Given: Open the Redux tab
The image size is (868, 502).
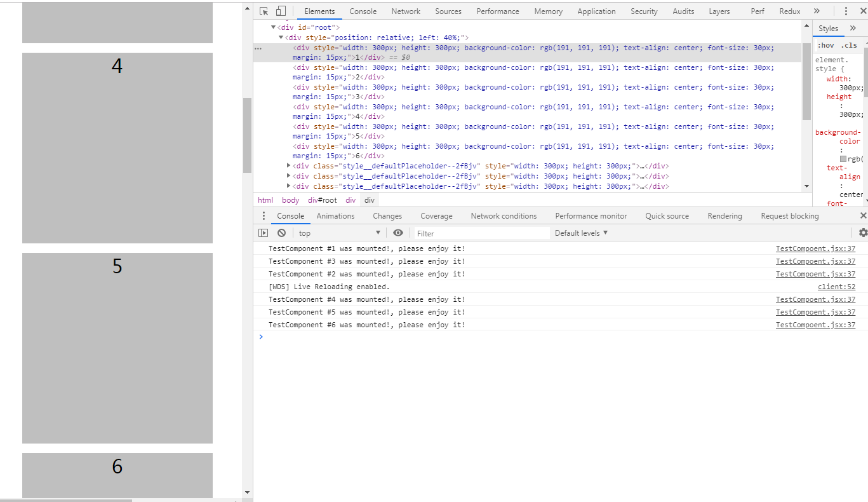Looking at the screenshot, I should (790, 11).
